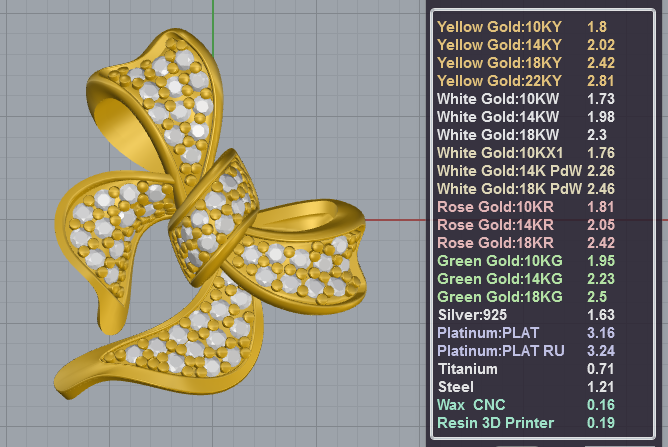668x447 pixels.
Task: Click the 1.73 weight value
Action: (x=601, y=99)
